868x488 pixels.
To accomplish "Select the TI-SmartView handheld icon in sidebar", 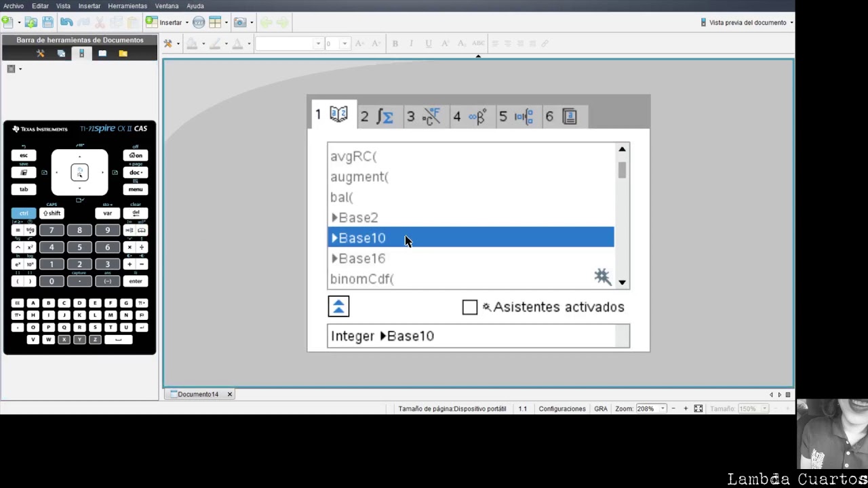I will pos(81,54).
